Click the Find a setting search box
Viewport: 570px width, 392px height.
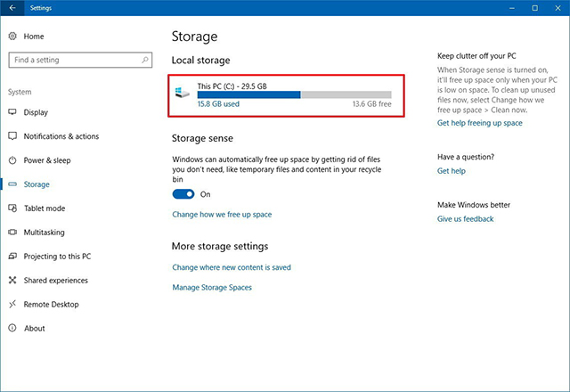pyautogui.click(x=80, y=60)
